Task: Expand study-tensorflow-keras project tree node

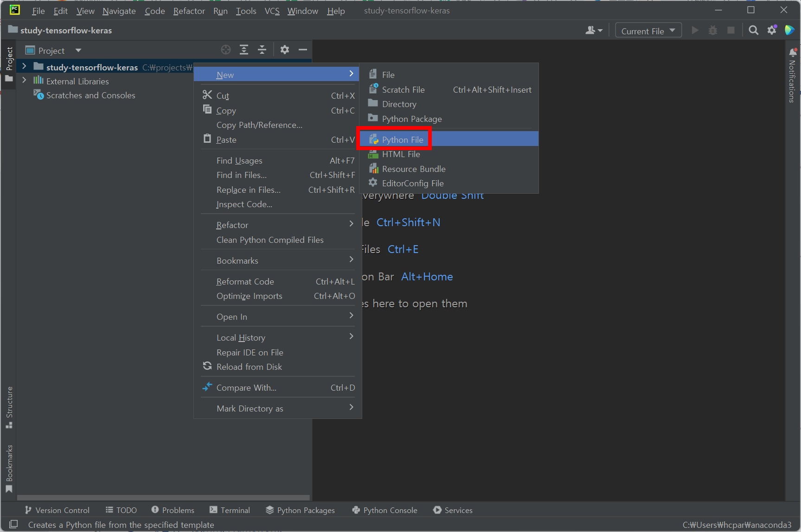Action: click(24, 67)
